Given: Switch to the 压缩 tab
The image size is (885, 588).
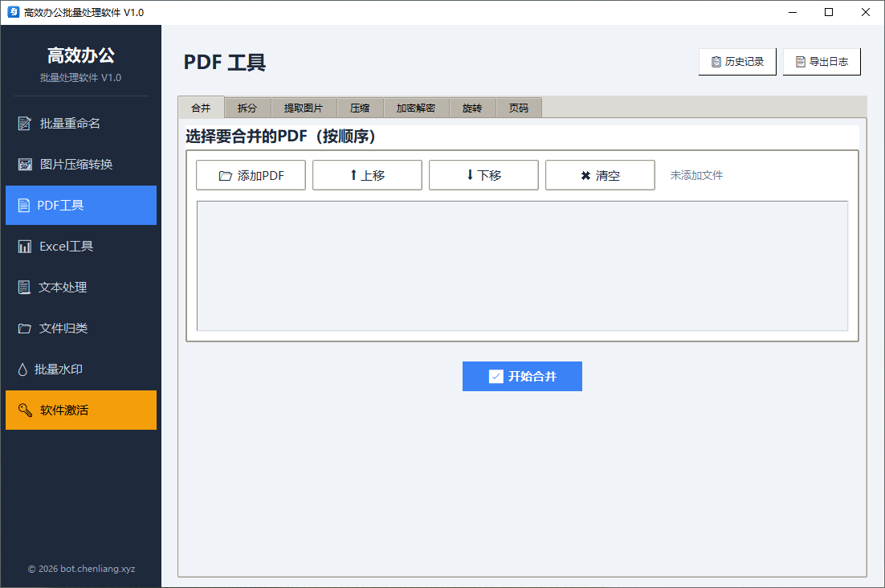Looking at the screenshot, I should pyautogui.click(x=360, y=108).
